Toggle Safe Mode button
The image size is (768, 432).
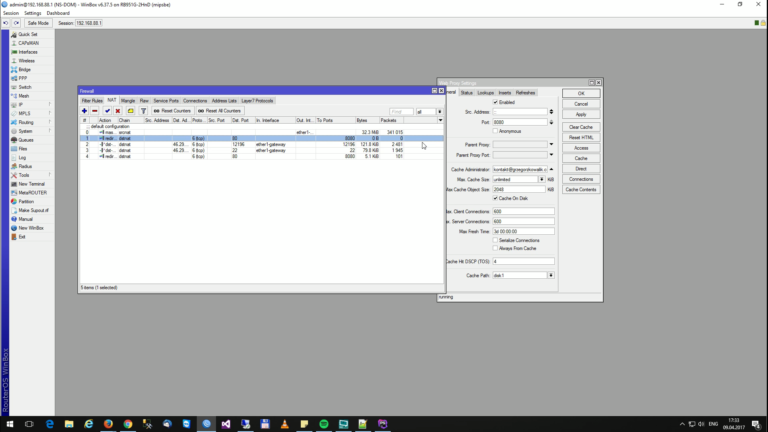pos(38,23)
